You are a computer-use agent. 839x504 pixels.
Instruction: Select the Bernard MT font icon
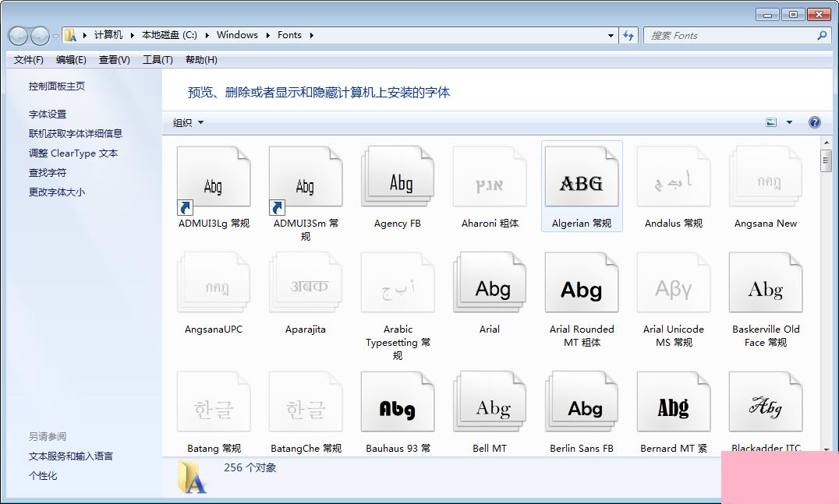[x=674, y=402]
